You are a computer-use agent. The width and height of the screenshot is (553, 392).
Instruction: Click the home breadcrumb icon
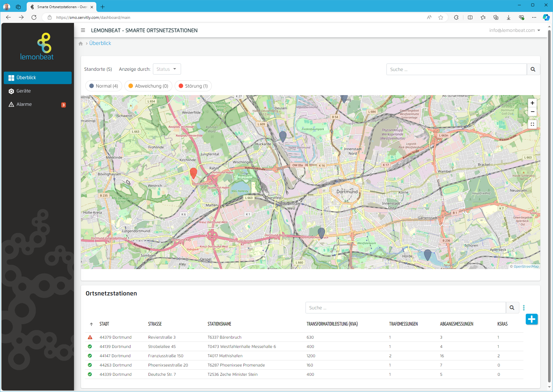point(81,43)
